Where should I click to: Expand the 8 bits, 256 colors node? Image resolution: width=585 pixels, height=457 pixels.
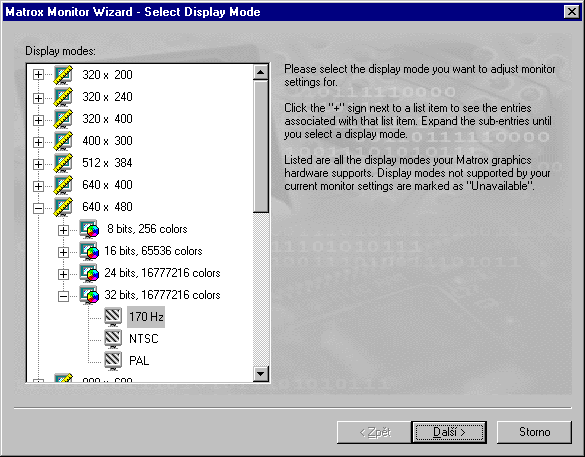[63, 230]
